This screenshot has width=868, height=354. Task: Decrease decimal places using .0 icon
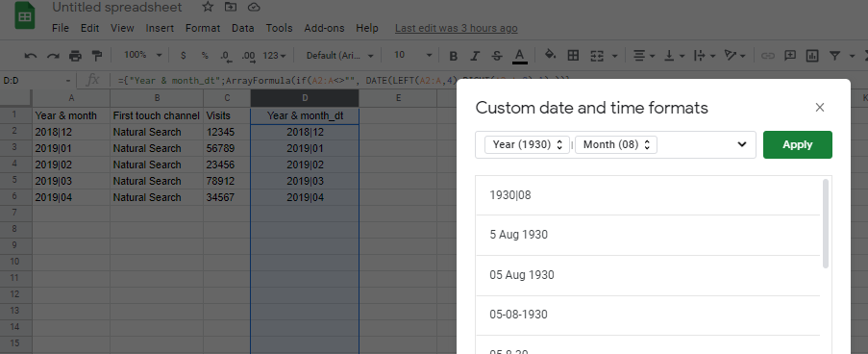(x=225, y=56)
